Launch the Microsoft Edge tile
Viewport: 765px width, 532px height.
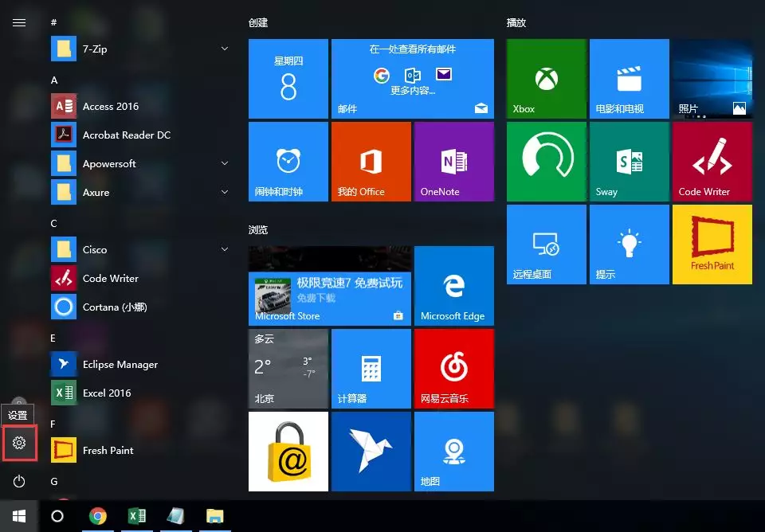coord(453,285)
